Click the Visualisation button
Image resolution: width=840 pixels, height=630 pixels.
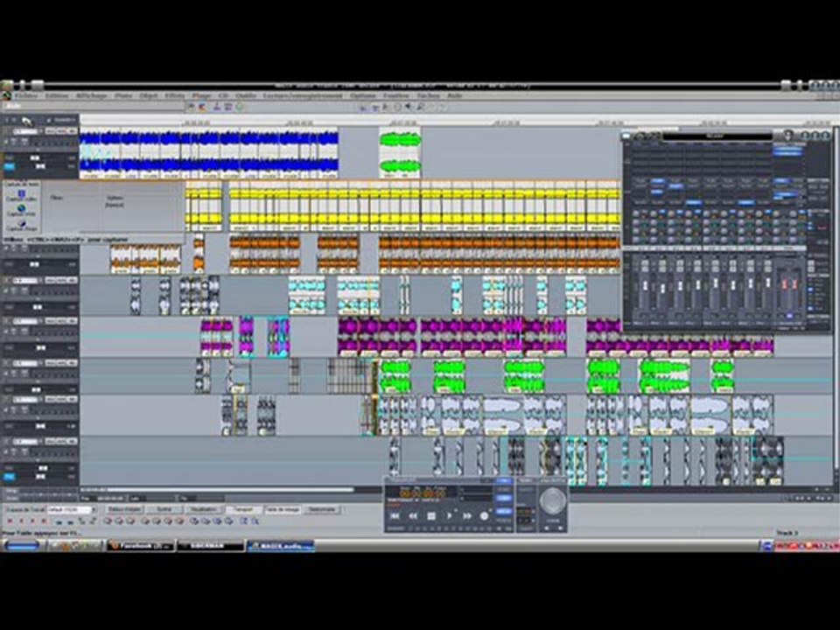click(204, 509)
